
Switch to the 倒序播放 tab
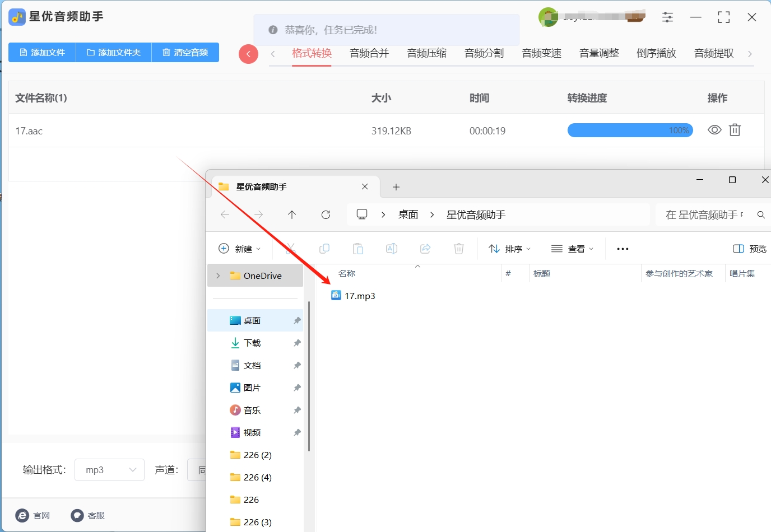pos(656,53)
